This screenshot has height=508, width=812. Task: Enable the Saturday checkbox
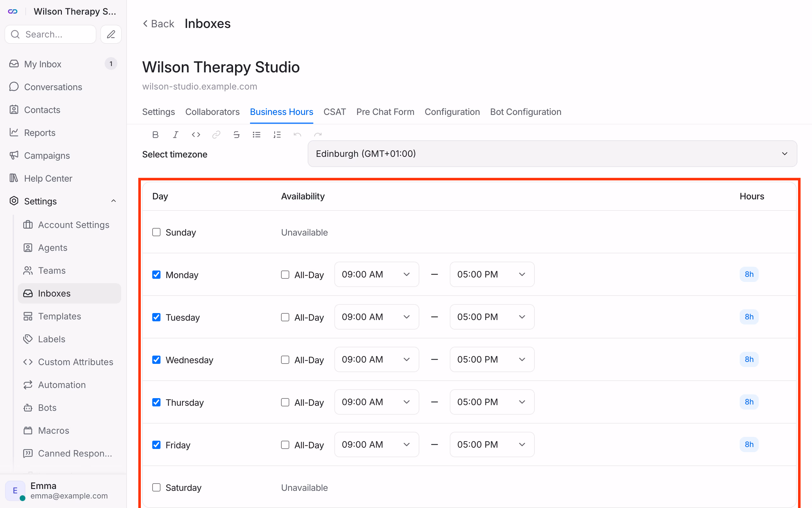coord(156,487)
